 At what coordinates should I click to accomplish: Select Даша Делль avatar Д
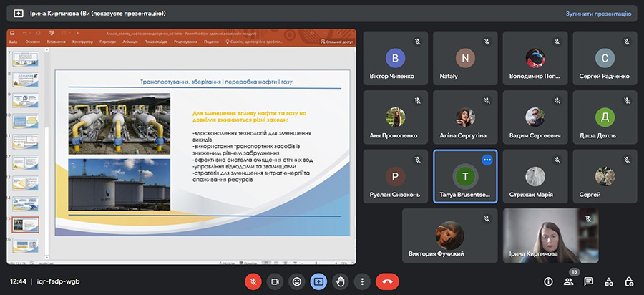tap(605, 117)
